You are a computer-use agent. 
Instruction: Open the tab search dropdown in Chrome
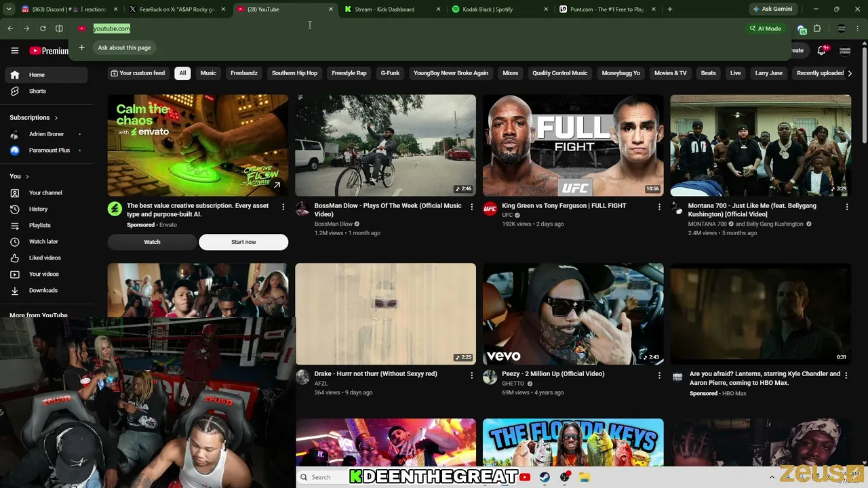(x=9, y=9)
